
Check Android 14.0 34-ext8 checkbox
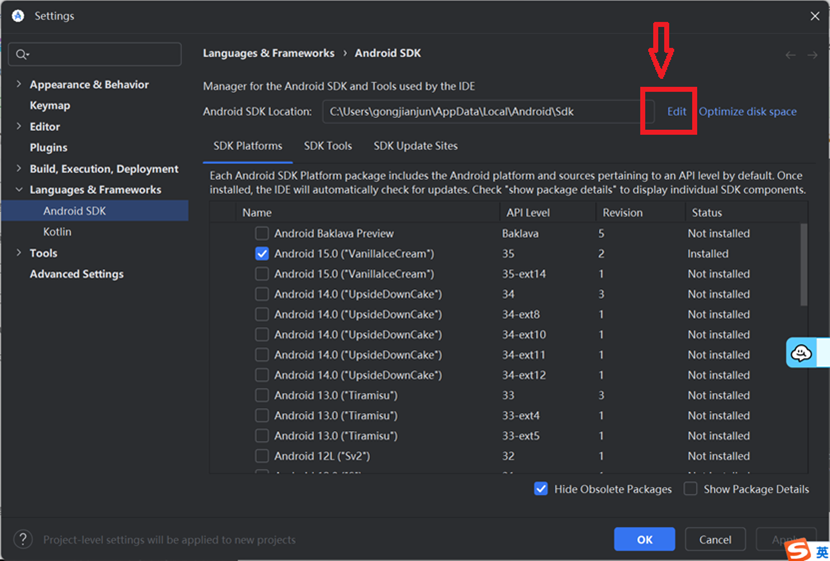pos(261,314)
